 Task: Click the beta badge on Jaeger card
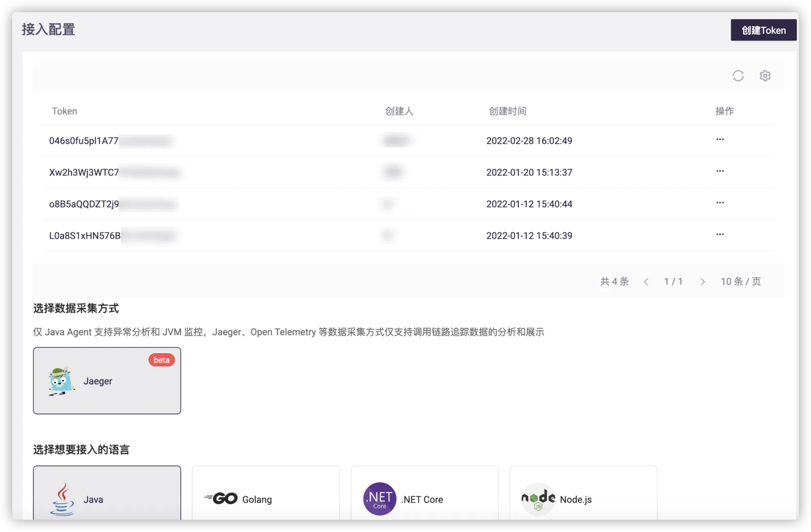click(161, 360)
